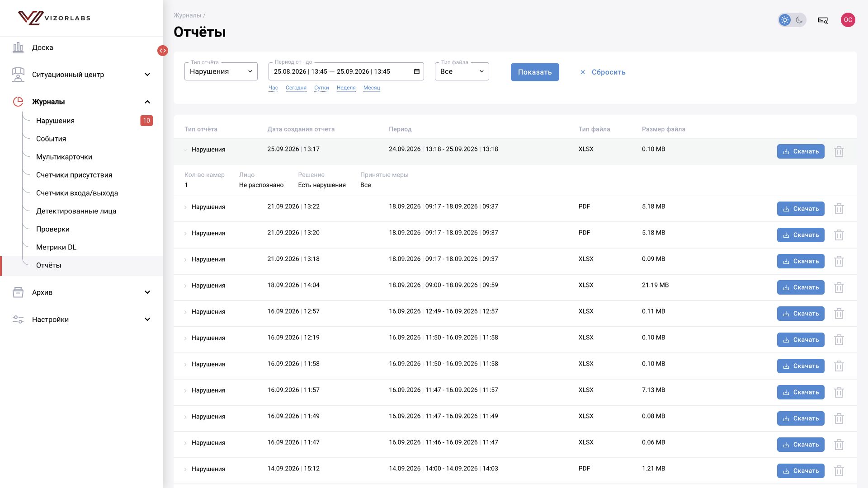Expand the Ситуационный центр menu chevron
The image size is (868, 488).
(147, 75)
